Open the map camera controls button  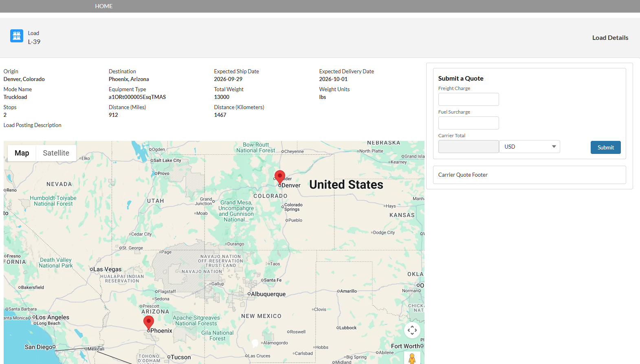pyautogui.click(x=412, y=330)
